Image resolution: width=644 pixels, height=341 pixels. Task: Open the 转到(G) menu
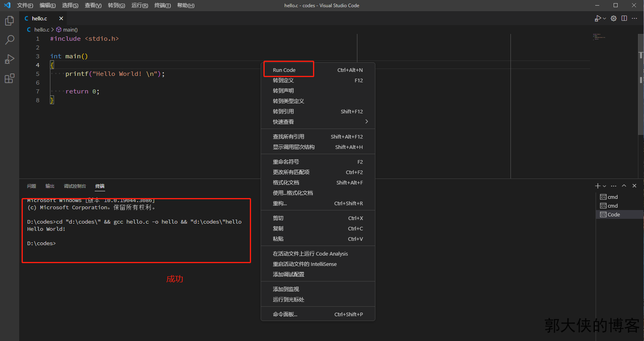(116, 5)
